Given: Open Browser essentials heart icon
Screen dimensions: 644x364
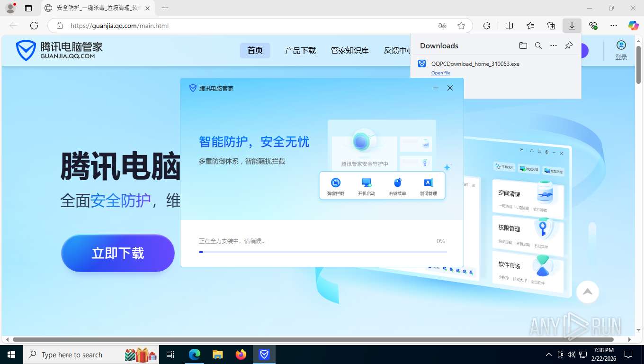Looking at the screenshot, I should point(593,26).
